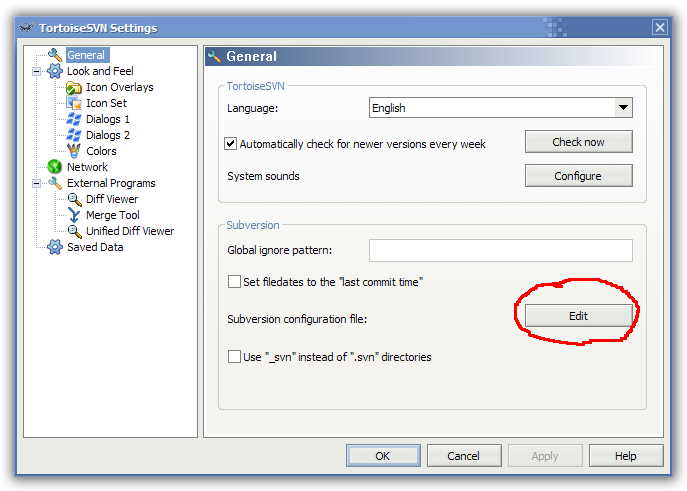Open Dialogs 1 settings page
The width and height of the screenshot is (687, 491).
[x=108, y=119]
